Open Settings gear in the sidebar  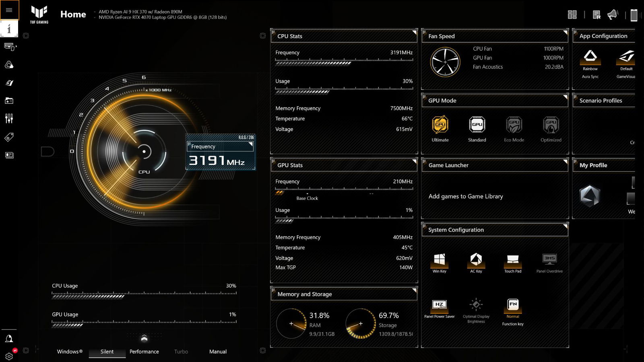9,356
